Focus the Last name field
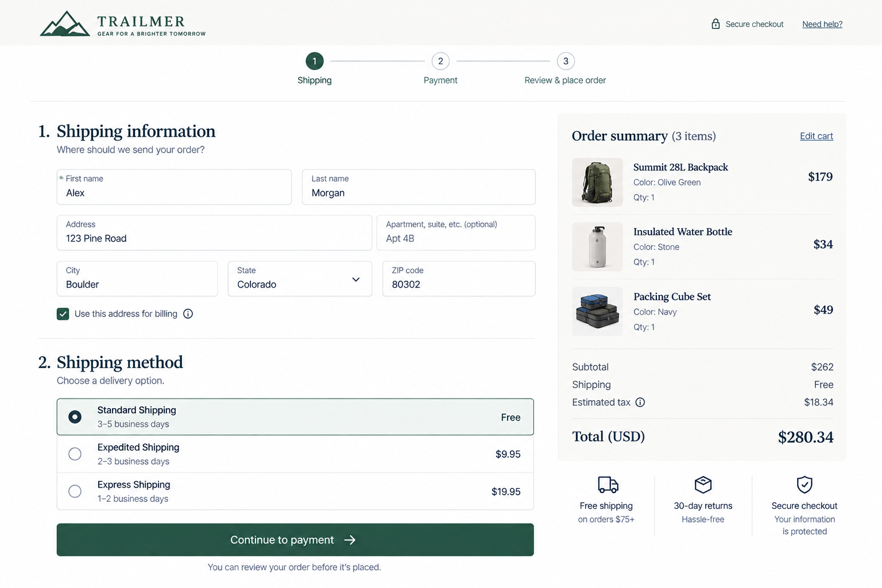The height and width of the screenshot is (588, 882). point(419,187)
